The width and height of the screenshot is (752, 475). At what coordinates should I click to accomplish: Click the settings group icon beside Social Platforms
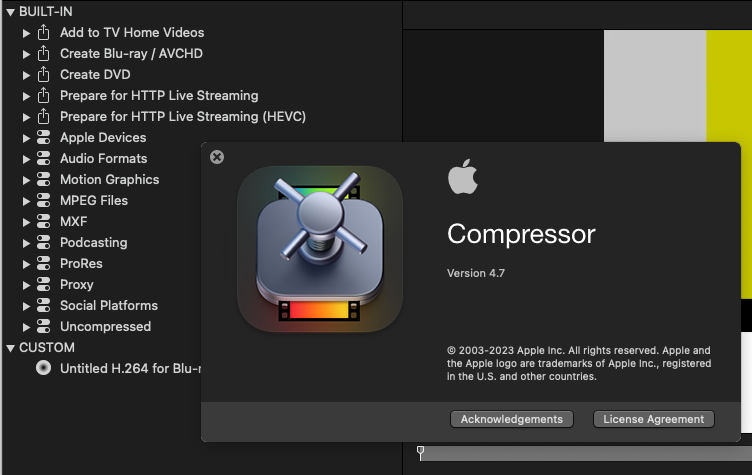click(x=43, y=306)
